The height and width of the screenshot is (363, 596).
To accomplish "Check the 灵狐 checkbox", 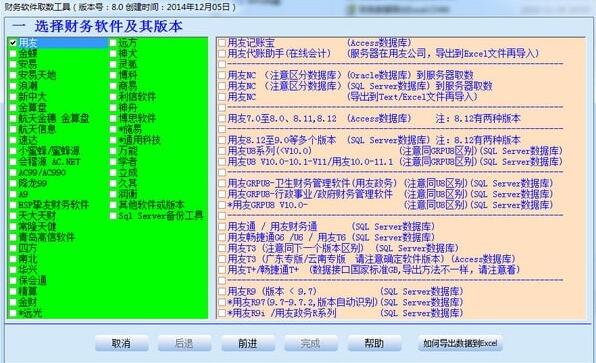I will pos(113,64).
